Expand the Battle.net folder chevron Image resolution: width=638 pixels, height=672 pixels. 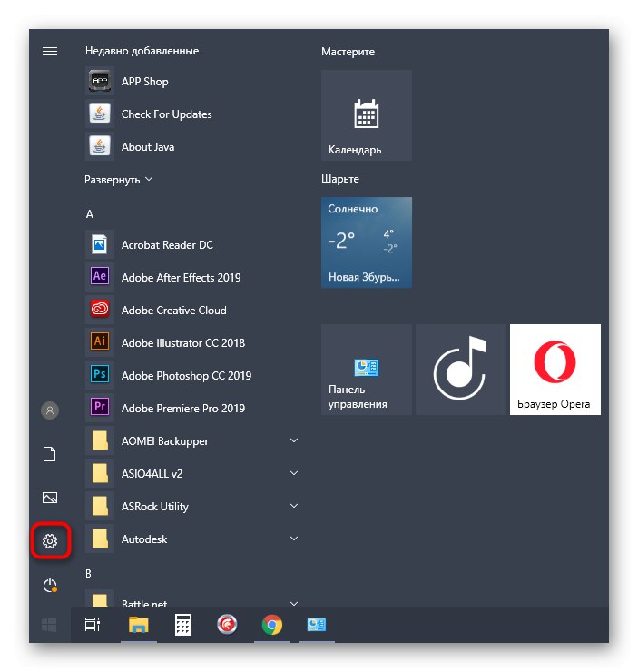[294, 603]
